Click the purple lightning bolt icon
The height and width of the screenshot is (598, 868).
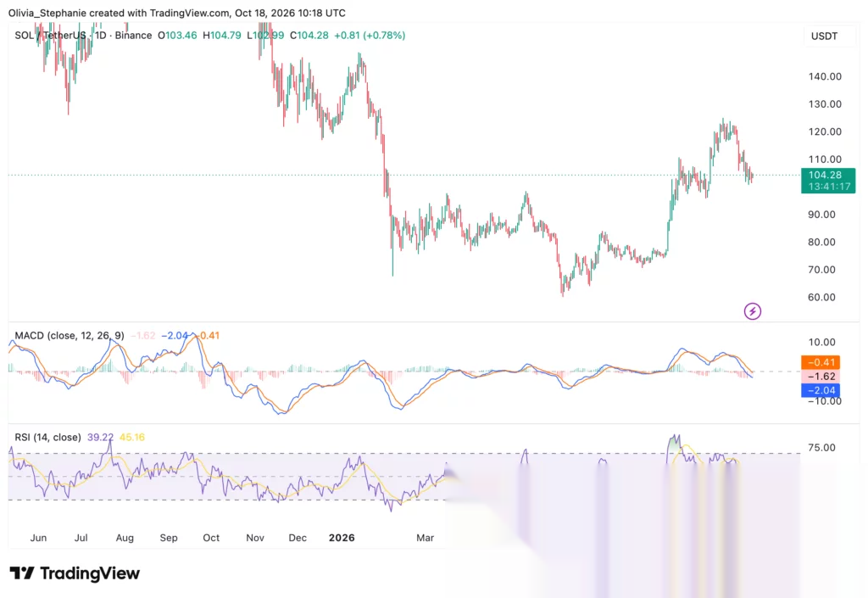click(753, 311)
